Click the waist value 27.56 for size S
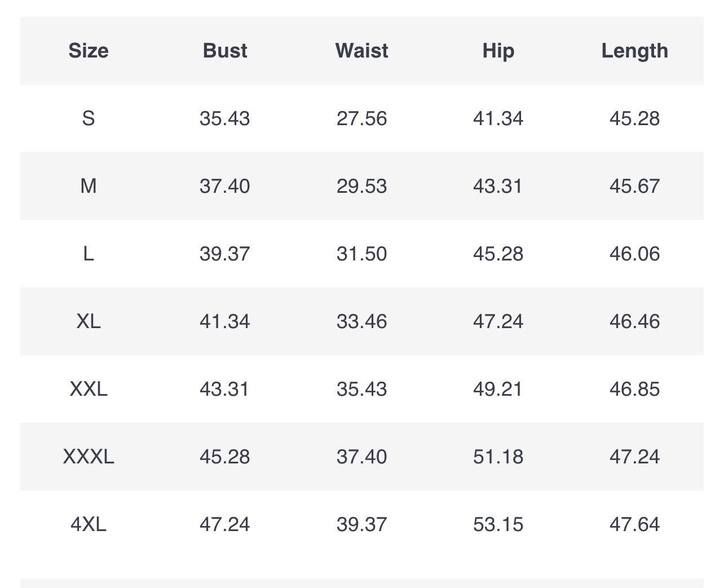The image size is (724, 588). pos(361,118)
